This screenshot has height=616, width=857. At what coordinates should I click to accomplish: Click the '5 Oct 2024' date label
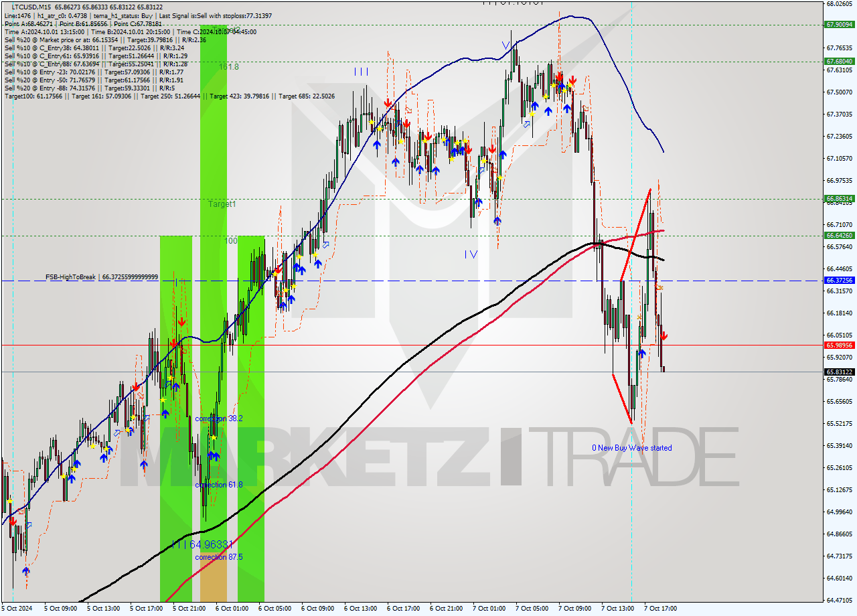[x=17, y=609]
